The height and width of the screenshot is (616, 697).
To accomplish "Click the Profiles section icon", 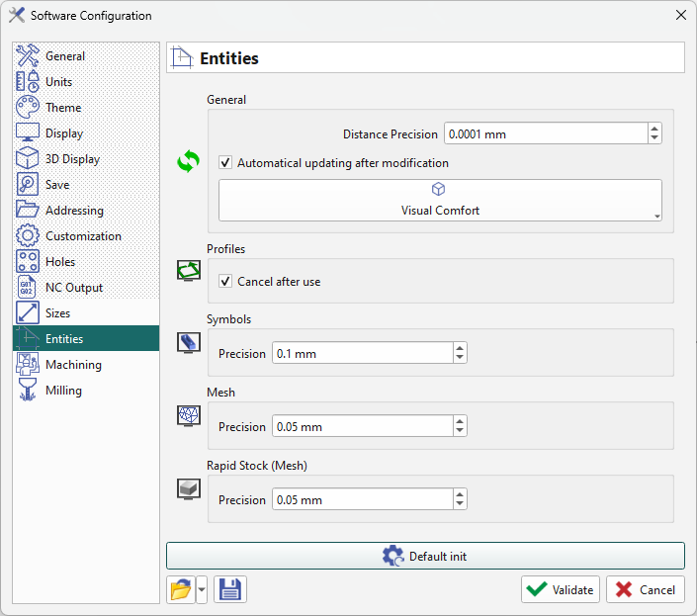I will [188, 270].
